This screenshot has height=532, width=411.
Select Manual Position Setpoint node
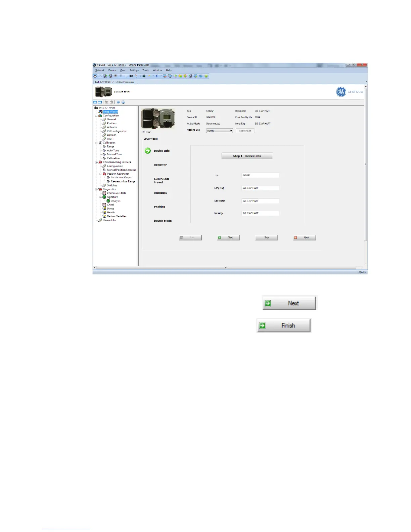tap(121, 170)
